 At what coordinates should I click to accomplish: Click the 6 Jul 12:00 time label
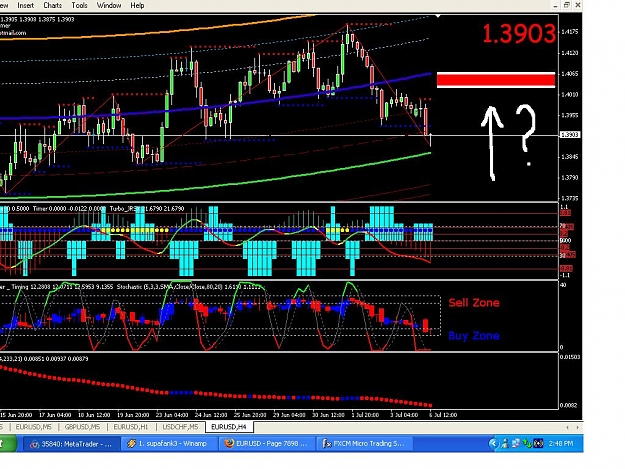pos(443,415)
